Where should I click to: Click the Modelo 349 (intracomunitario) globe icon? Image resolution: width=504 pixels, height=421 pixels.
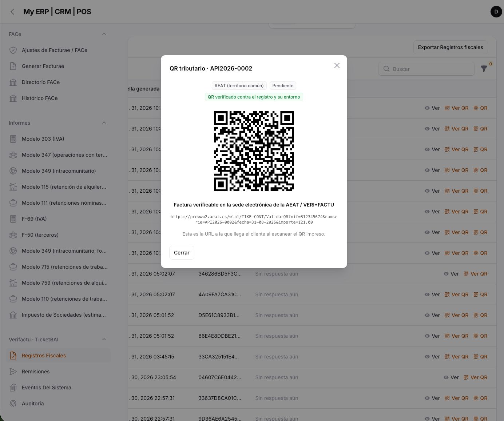point(13,171)
